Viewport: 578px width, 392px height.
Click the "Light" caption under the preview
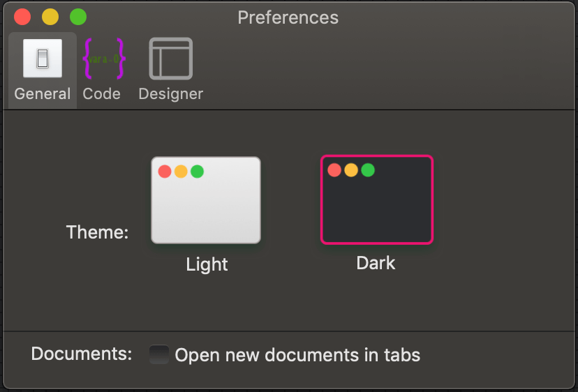click(207, 264)
